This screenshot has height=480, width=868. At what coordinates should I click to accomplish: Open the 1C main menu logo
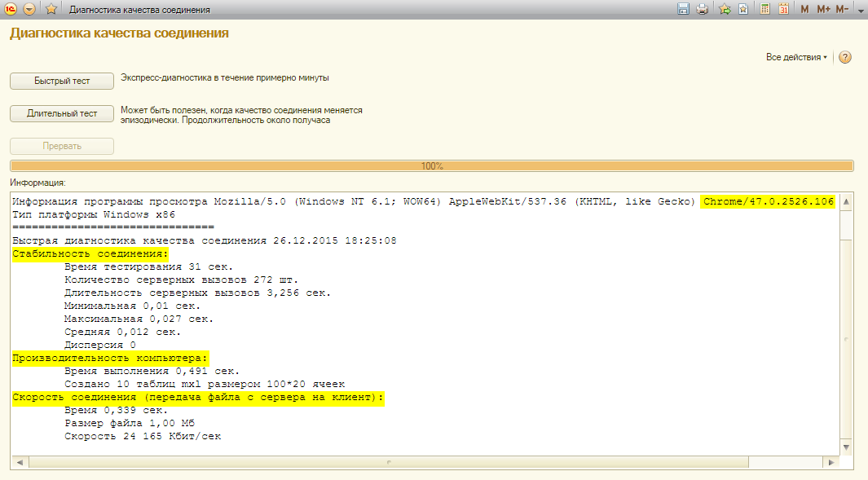tap(11, 10)
